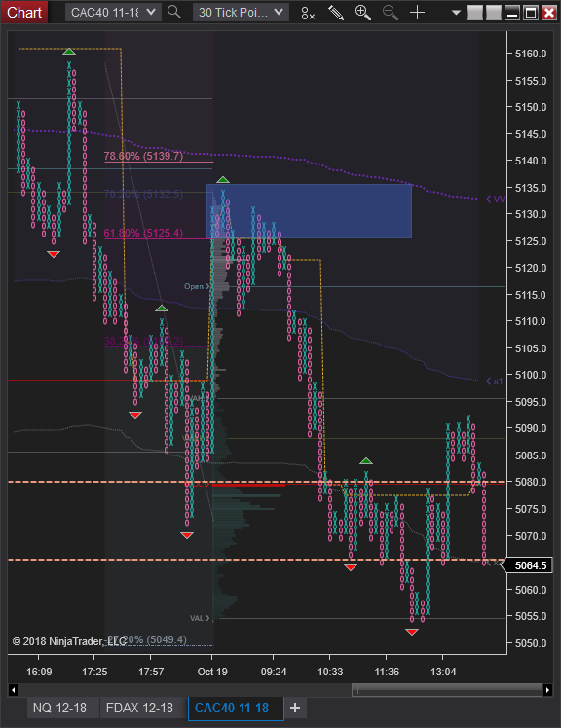Click the red triangle marker near 5092
This screenshot has width=561, height=728.
click(135, 415)
